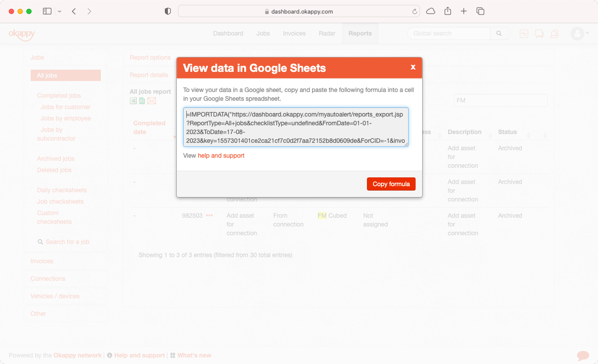Open the help and support link in dialog
This screenshot has height=364, width=598.
[x=221, y=155]
